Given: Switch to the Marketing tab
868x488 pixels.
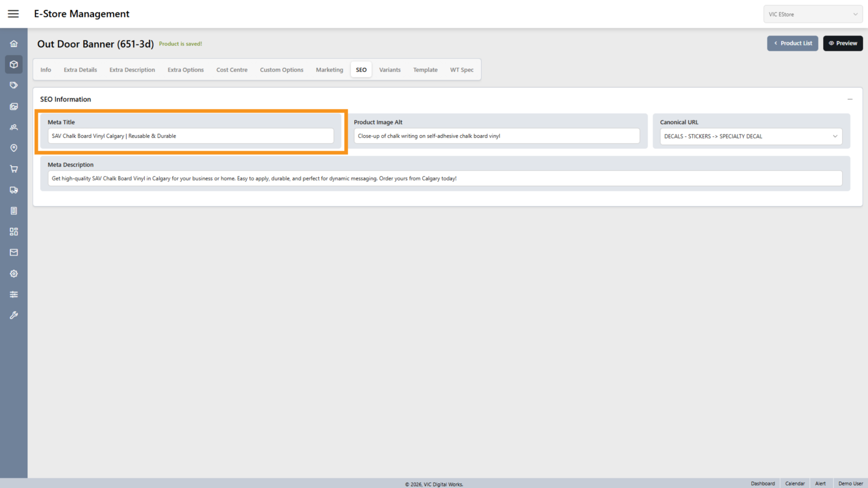Looking at the screenshot, I should tap(329, 70).
